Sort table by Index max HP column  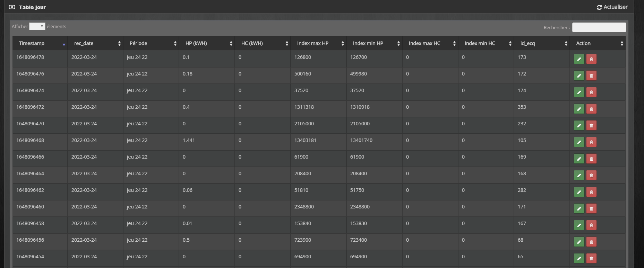coord(319,43)
